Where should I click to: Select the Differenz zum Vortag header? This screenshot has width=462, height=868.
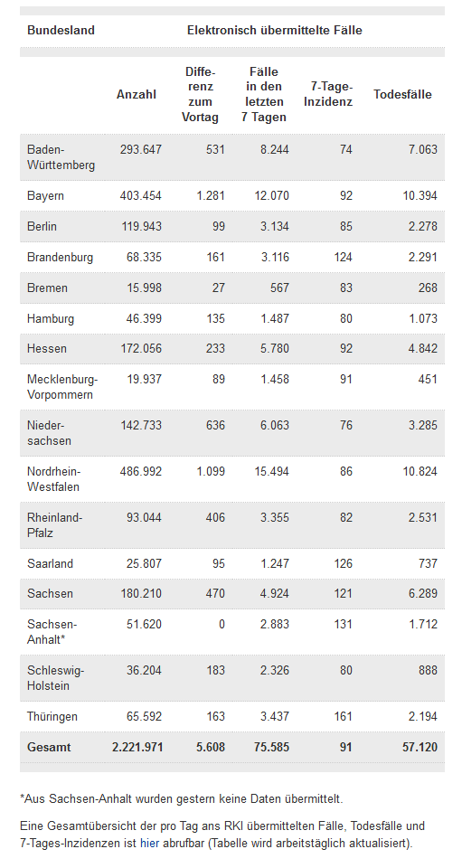pos(201,95)
